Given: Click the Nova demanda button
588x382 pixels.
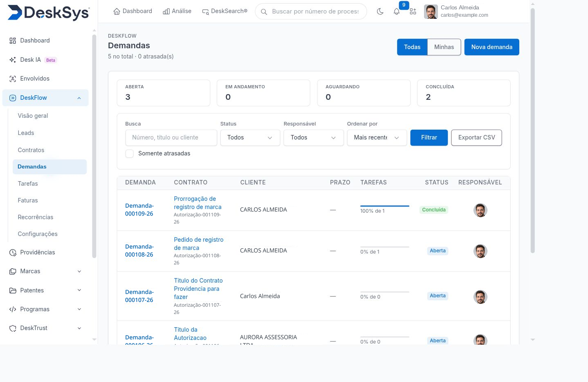Looking at the screenshot, I should tap(492, 47).
